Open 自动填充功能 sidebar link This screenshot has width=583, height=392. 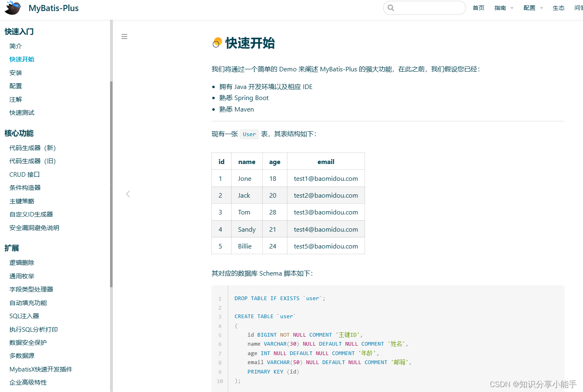tap(28, 303)
